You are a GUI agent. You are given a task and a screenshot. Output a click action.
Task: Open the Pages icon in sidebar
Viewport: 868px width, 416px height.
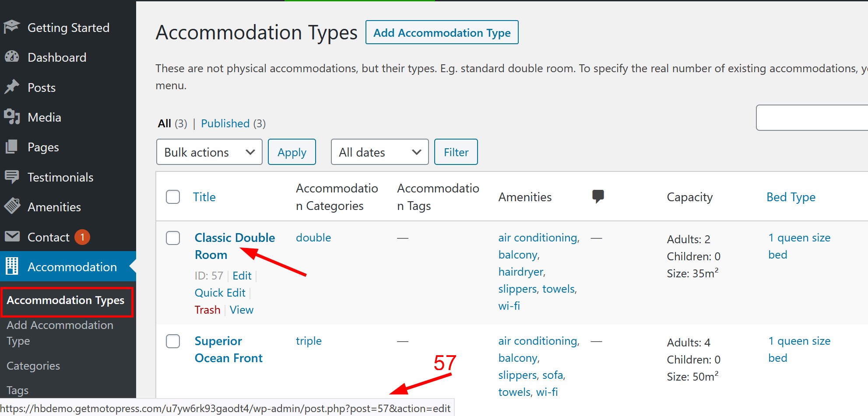click(12, 147)
